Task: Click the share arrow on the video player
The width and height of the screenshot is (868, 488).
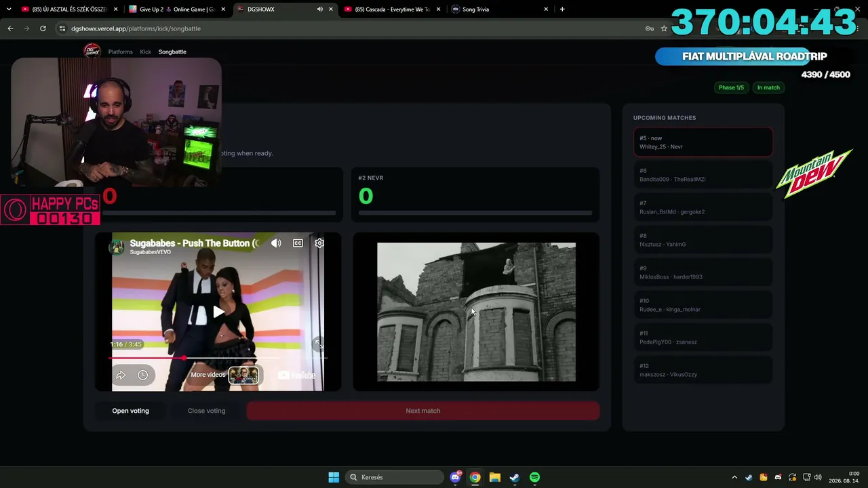Action: coord(121,375)
